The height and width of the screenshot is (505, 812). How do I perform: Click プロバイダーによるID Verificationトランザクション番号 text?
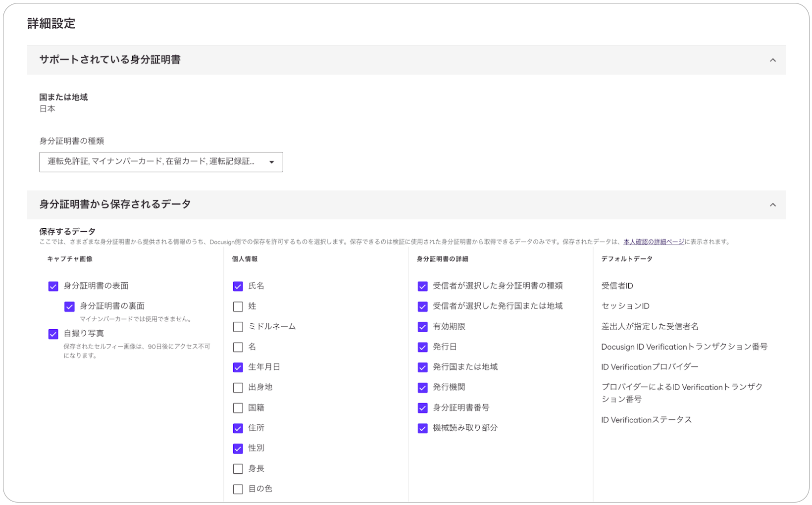click(x=682, y=393)
